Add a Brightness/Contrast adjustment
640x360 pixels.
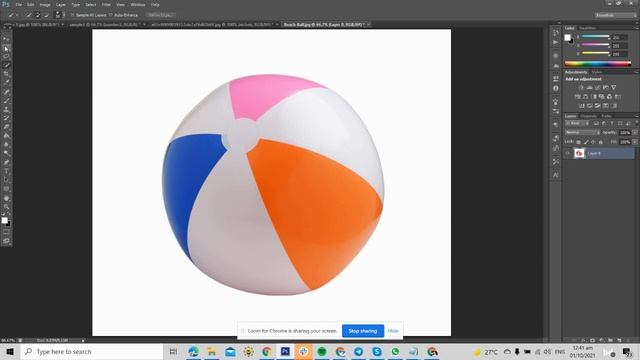(581, 87)
